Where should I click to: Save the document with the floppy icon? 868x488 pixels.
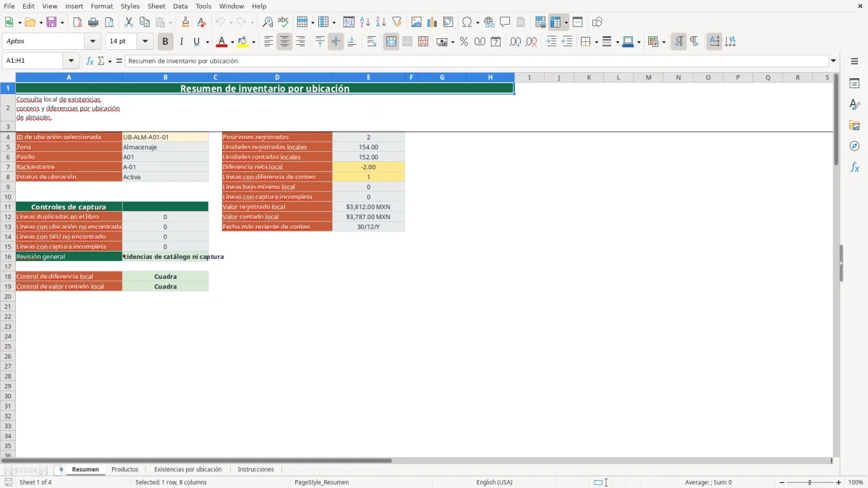point(51,22)
